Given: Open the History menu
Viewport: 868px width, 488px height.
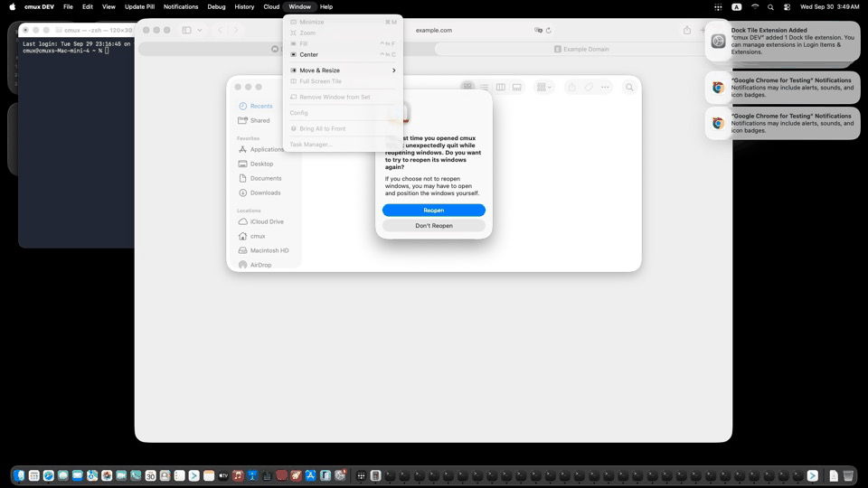Looking at the screenshot, I should pyautogui.click(x=244, y=6).
